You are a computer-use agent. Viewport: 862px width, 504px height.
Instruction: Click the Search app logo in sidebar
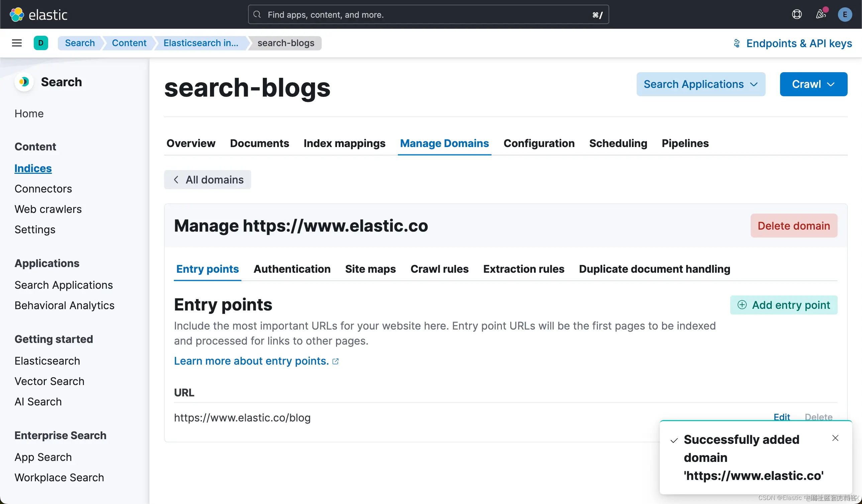[24, 82]
